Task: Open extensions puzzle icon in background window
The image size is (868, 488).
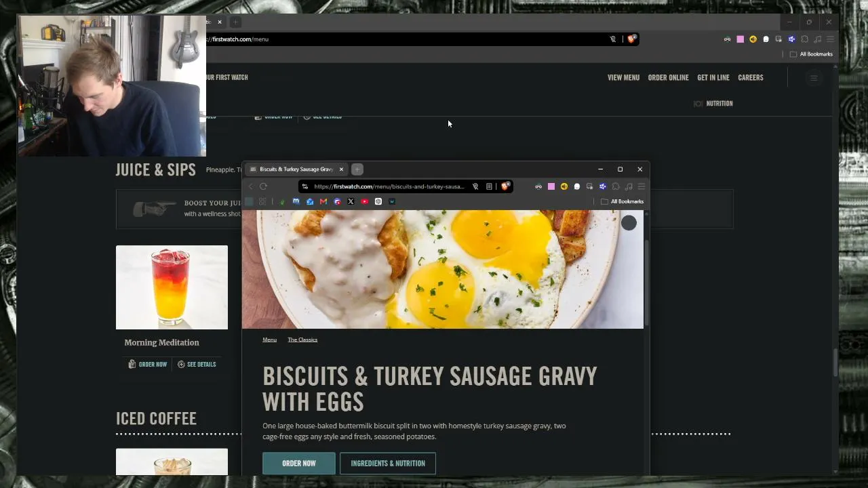Action: click(805, 39)
